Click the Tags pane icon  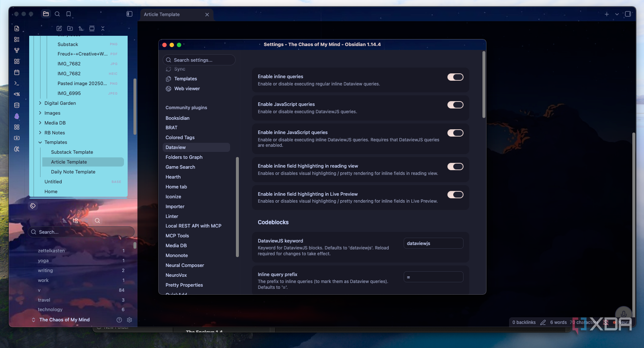[x=33, y=206]
